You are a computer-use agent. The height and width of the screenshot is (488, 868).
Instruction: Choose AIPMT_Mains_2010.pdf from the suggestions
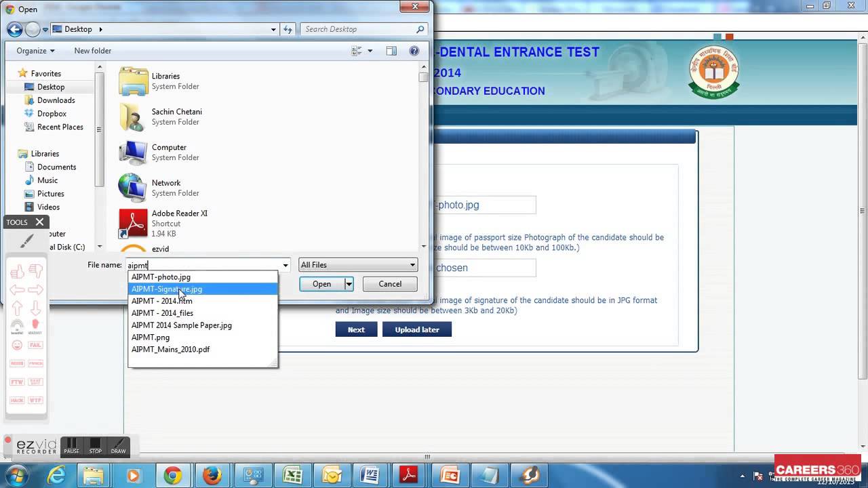(x=203, y=349)
